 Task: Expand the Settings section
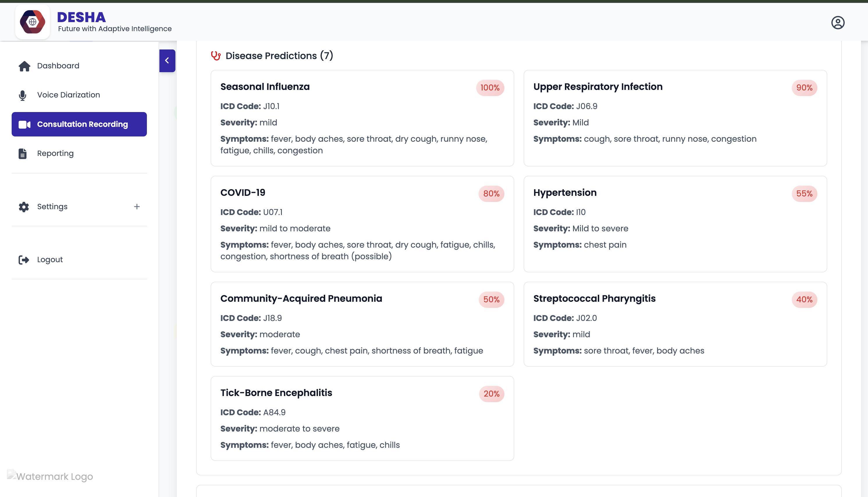[52, 207]
